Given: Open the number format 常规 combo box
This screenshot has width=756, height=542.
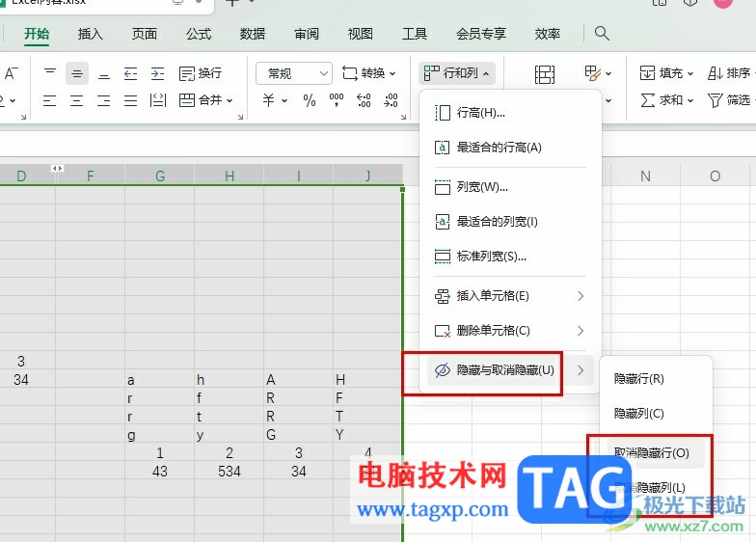Looking at the screenshot, I should (x=293, y=73).
